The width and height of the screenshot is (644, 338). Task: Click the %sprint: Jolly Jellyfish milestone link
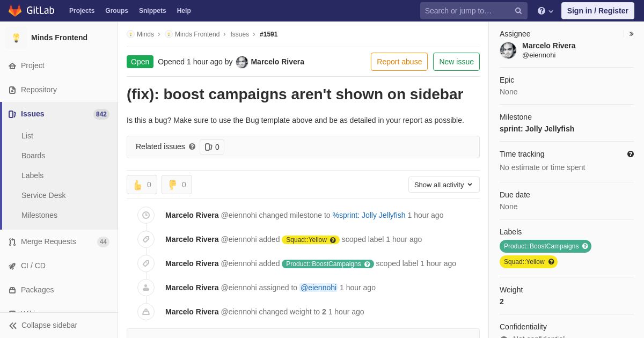tap(369, 215)
